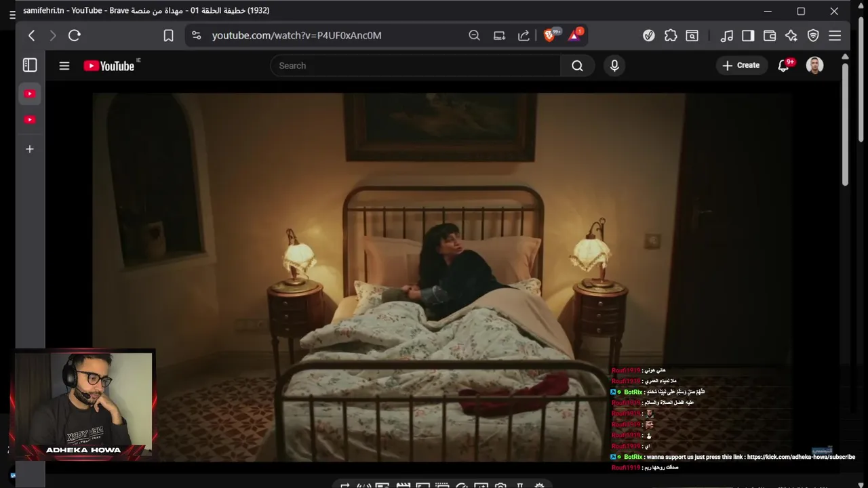The height and width of the screenshot is (488, 868).
Task: Click the YouTube search magnifier button
Action: 577,66
